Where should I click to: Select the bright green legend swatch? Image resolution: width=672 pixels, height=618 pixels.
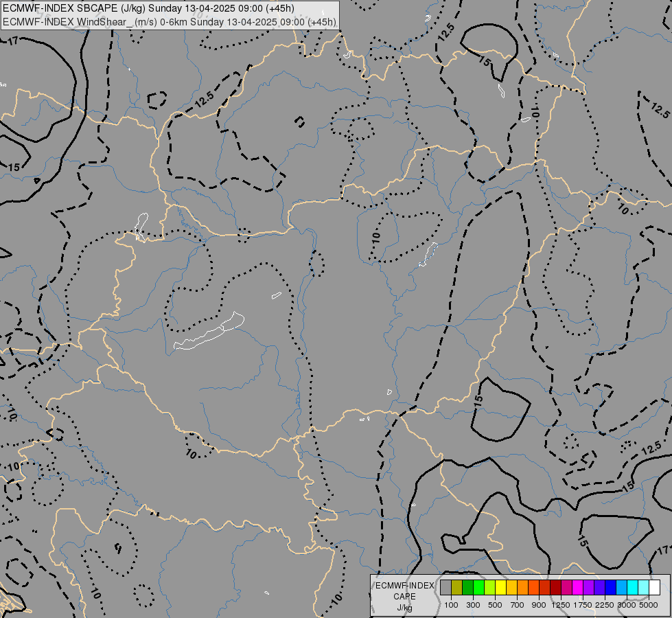pos(478,587)
